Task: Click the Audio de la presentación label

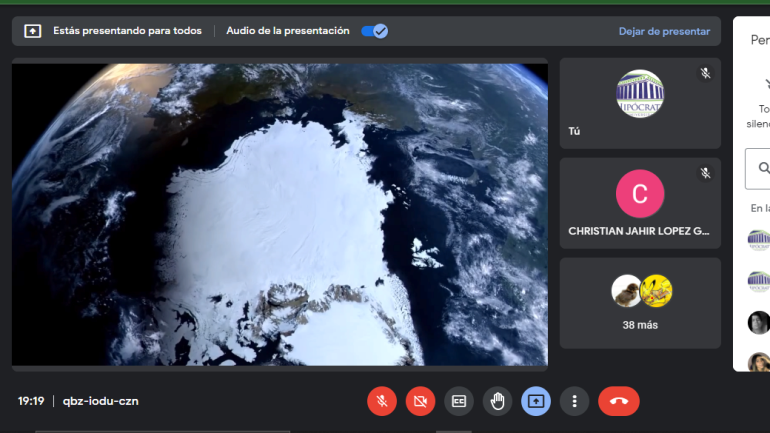Action: [x=288, y=30]
